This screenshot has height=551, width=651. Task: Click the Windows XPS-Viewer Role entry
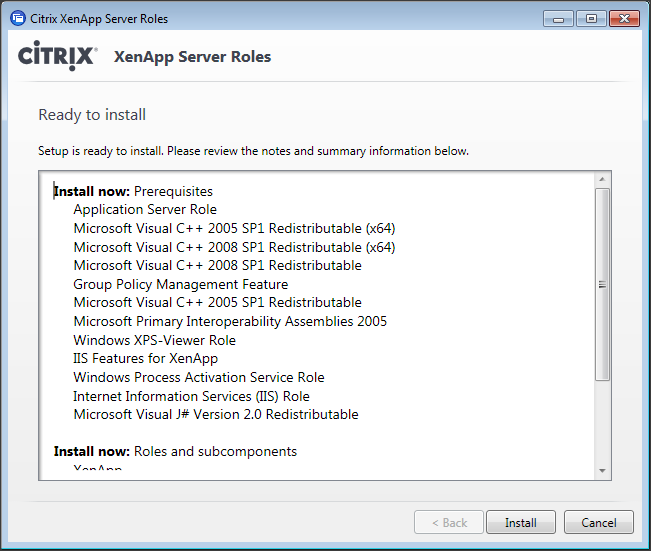(154, 340)
